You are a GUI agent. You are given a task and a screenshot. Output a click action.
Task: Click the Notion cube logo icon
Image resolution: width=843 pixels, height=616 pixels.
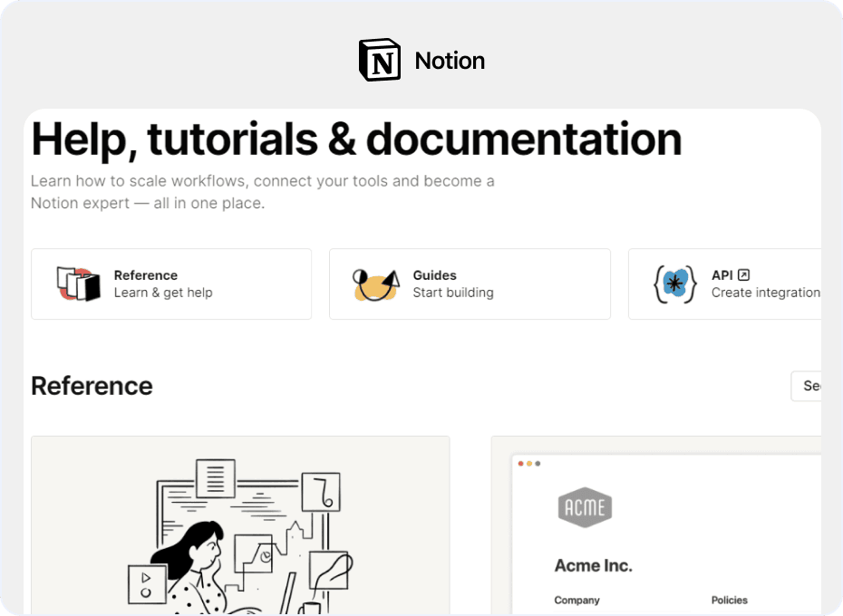coord(380,60)
